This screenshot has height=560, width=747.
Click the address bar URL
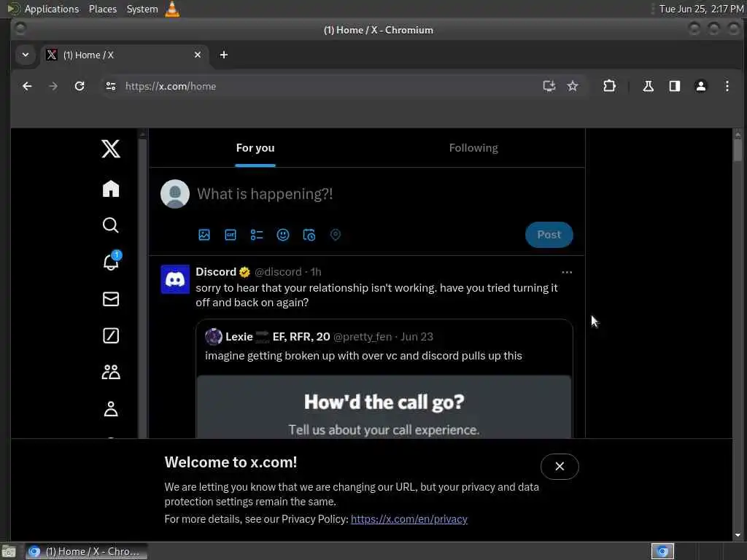171,86
